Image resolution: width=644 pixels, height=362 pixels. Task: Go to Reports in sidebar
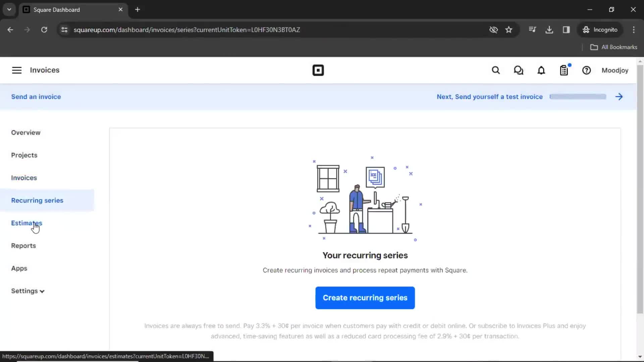tap(23, 246)
